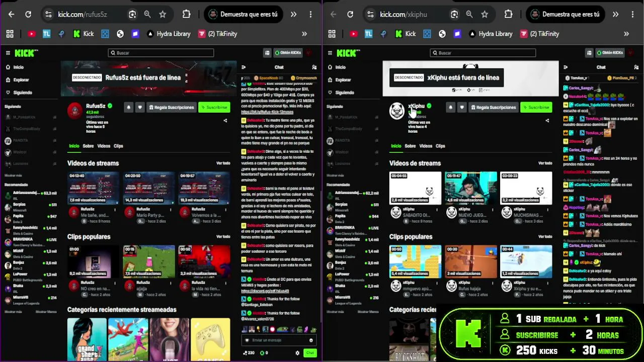Expand Mostrar más under Siguiendo in Rufus5z window
Viewport: 644px width, 362px height.
coord(13,175)
